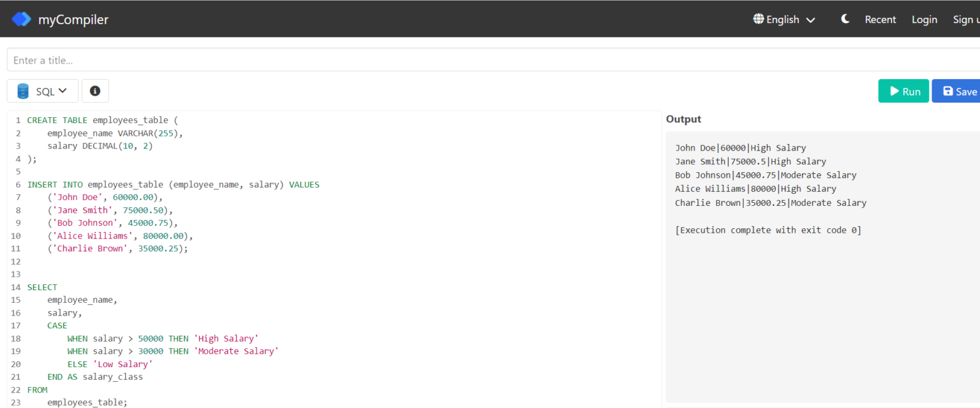Viewport: 980px width, 408px height.
Task: Click the blue diamond logo symbol
Action: tap(21, 19)
